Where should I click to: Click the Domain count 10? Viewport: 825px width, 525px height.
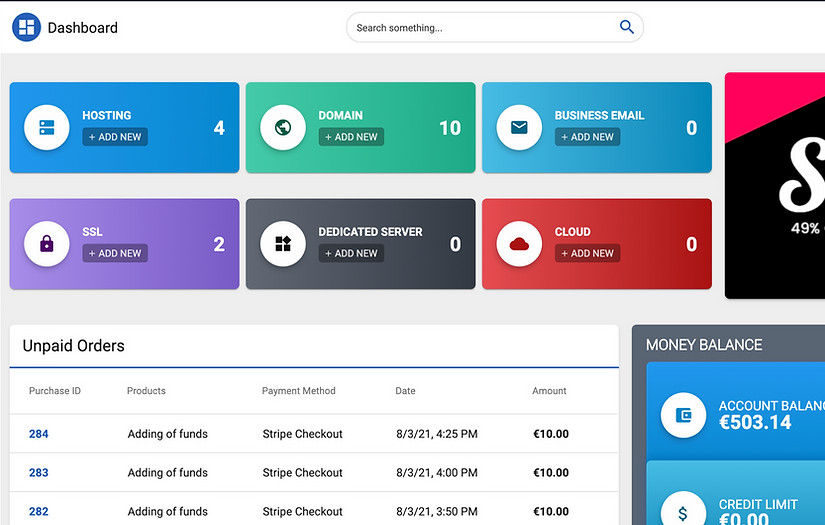[450, 128]
